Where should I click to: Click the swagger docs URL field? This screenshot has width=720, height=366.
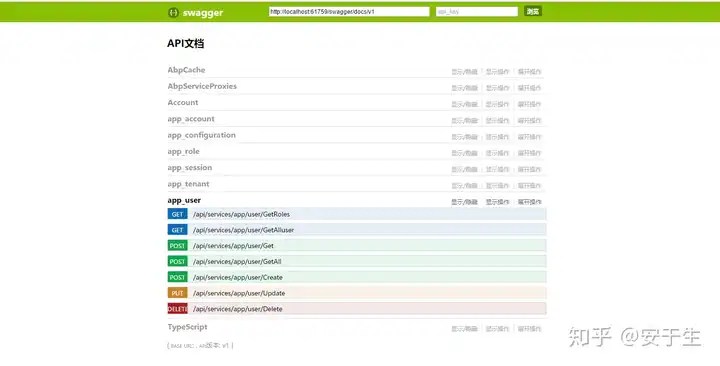[349, 11]
